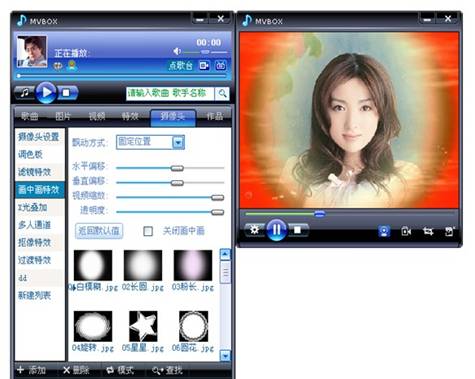Select the 摄像头 tab
The width and height of the screenshot is (475, 379).
point(173,117)
